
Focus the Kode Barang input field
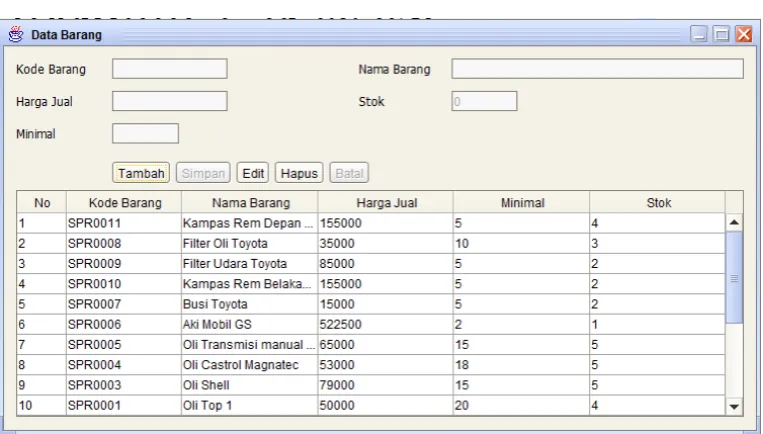coord(170,69)
